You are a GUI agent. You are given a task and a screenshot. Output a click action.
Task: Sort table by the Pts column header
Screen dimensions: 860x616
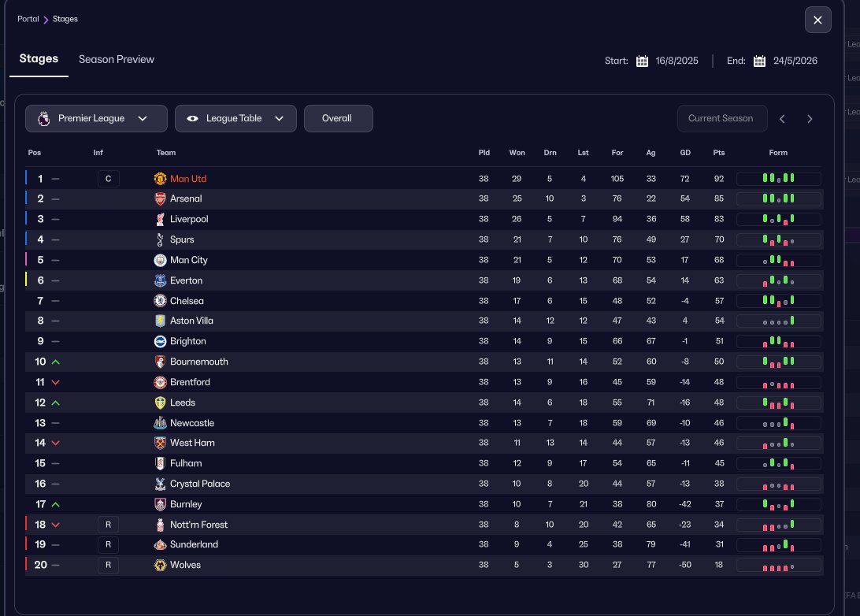[718, 153]
